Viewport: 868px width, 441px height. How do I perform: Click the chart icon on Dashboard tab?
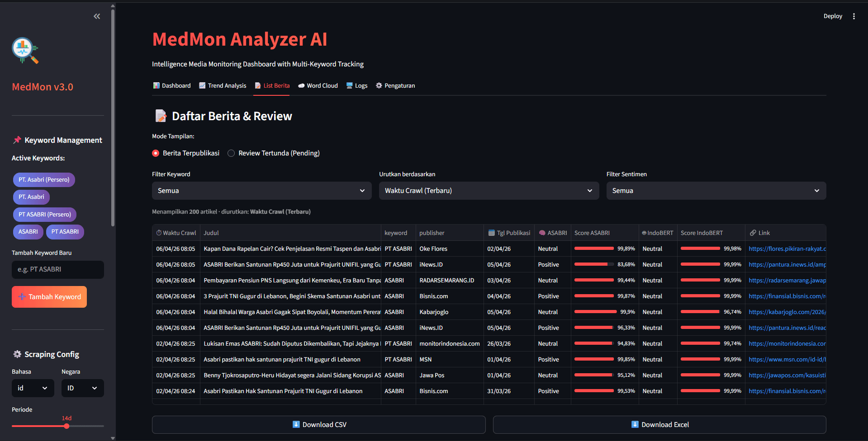pyautogui.click(x=157, y=85)
